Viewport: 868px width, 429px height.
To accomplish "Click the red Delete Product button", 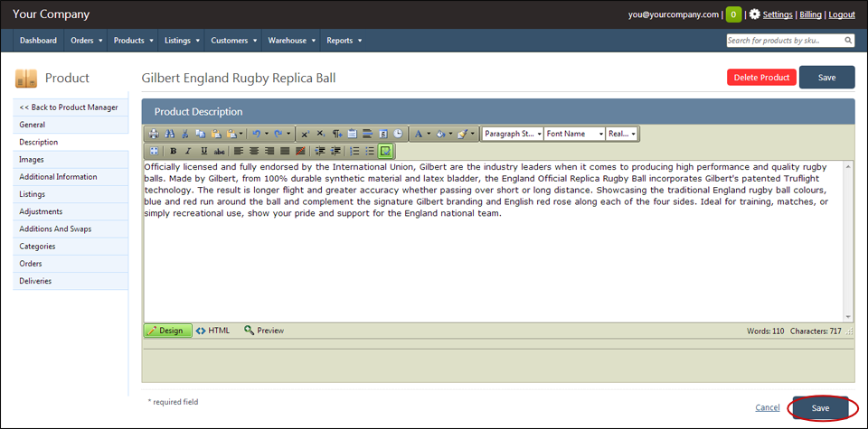I will pyautogui.click(x=761, y=78).
